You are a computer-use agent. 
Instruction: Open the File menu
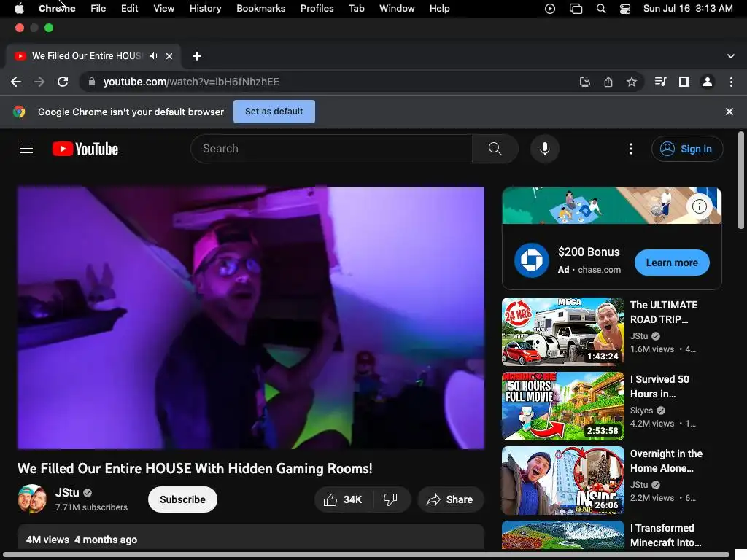tap(98, 8)
